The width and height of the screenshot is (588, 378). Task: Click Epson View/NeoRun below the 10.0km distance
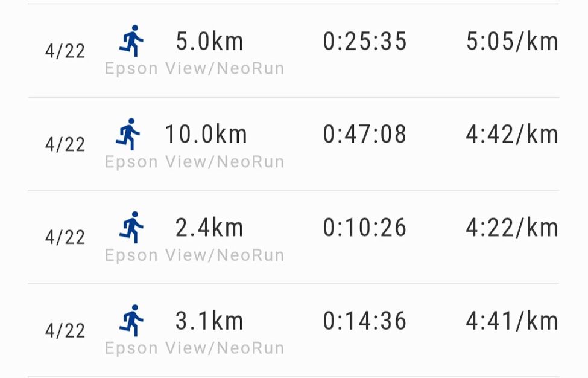pos(193,161)
